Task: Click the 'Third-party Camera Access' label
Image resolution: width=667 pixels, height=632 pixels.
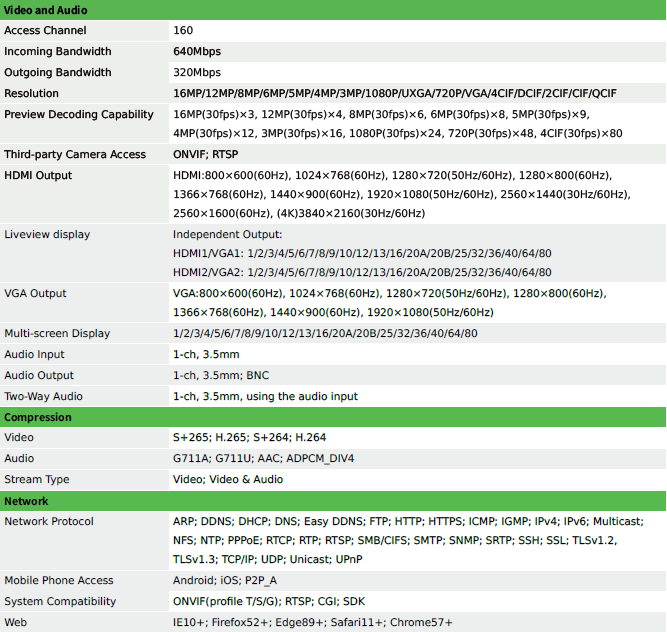Action: tap(75, 154)
